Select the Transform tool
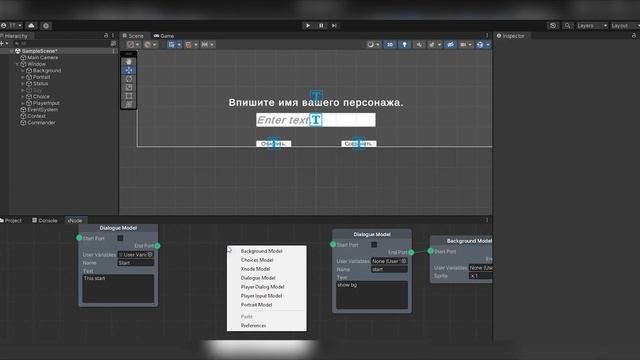The image size is (640, 360). tap(129, 104)
